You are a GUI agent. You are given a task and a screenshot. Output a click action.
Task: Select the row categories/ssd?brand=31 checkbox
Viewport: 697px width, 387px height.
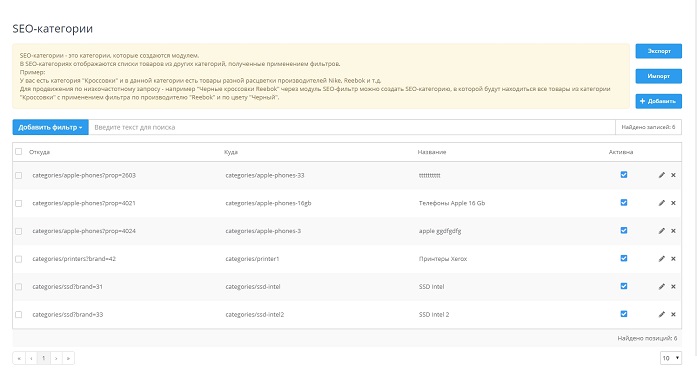(x=18, y=287)
